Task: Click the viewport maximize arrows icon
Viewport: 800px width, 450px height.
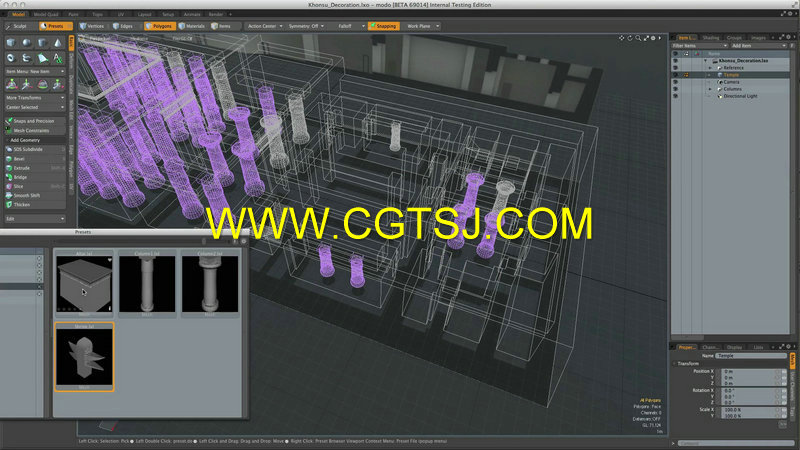Action: coord(646,38)
